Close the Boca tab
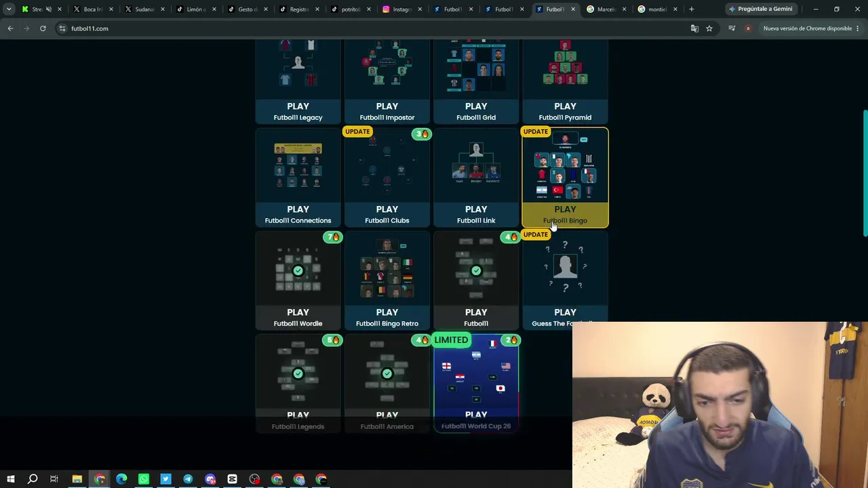The width and height of the screenshot is (868, 488). pos(112,9)
